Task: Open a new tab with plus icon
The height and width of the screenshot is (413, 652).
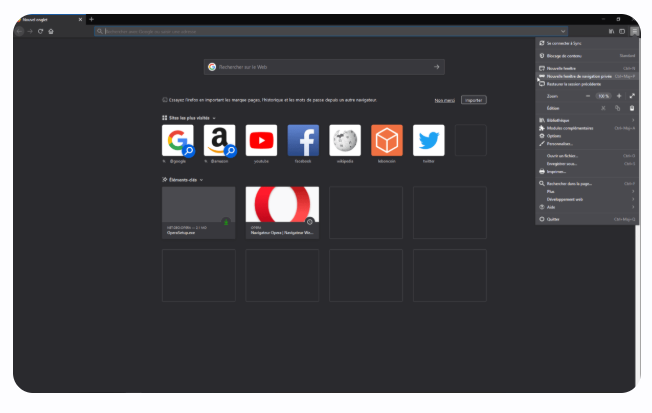Action: [91, 19]
